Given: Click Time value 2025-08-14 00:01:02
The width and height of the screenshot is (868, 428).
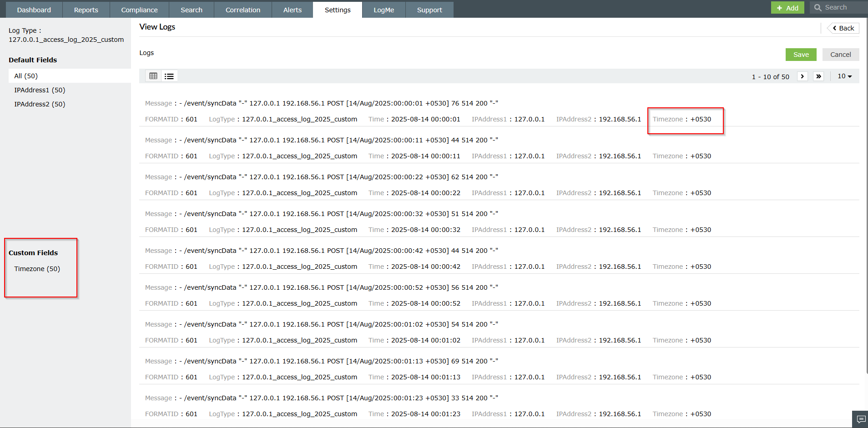Looking at the screenshot, I should coord(426,340).
